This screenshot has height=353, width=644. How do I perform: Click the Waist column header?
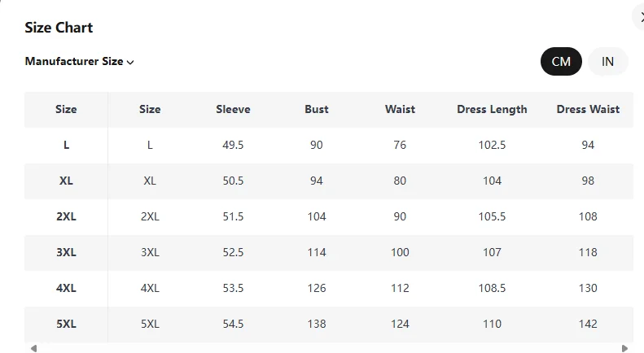400,109
